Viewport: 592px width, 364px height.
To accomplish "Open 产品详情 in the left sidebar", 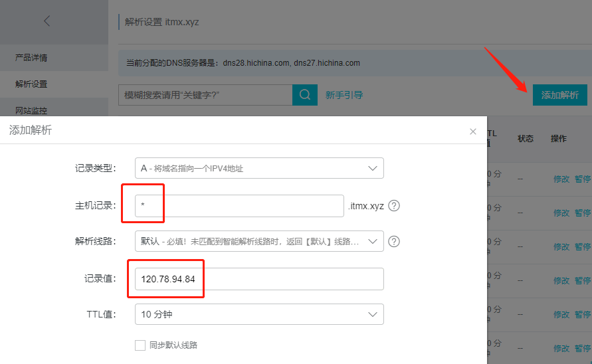I will 31,58.
